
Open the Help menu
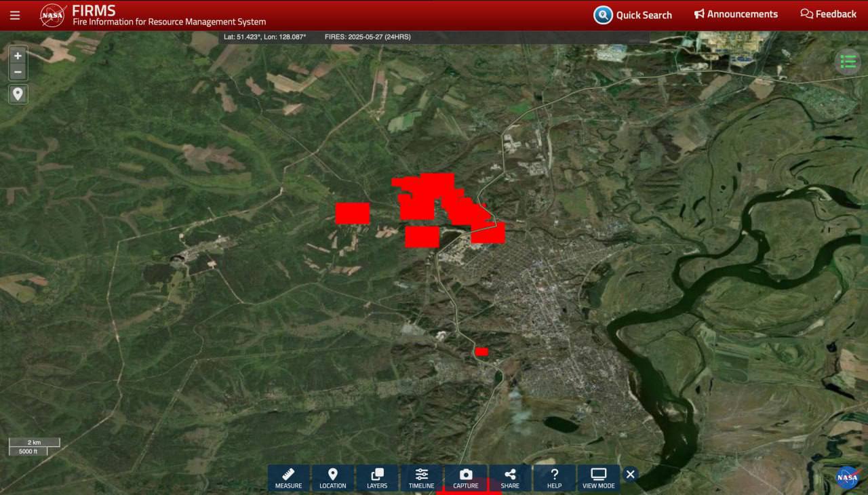click(554, 478)
